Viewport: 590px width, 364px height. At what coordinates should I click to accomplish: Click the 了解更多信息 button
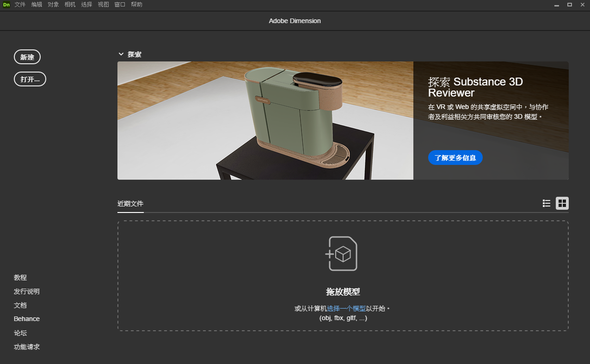pos(455,158)
